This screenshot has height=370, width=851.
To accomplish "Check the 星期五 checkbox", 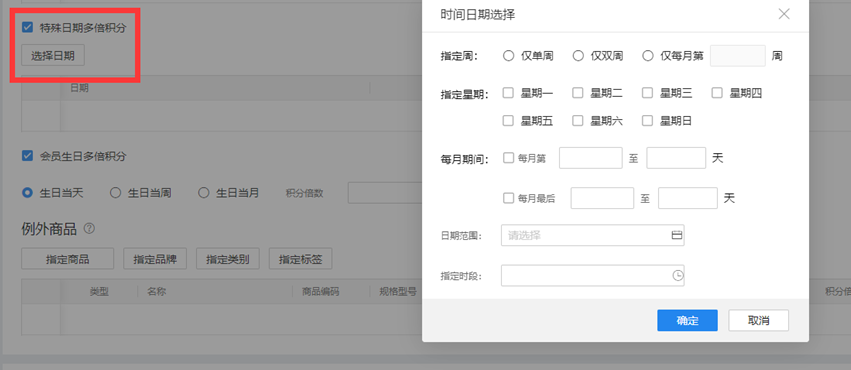I will (x=508, y=121).
